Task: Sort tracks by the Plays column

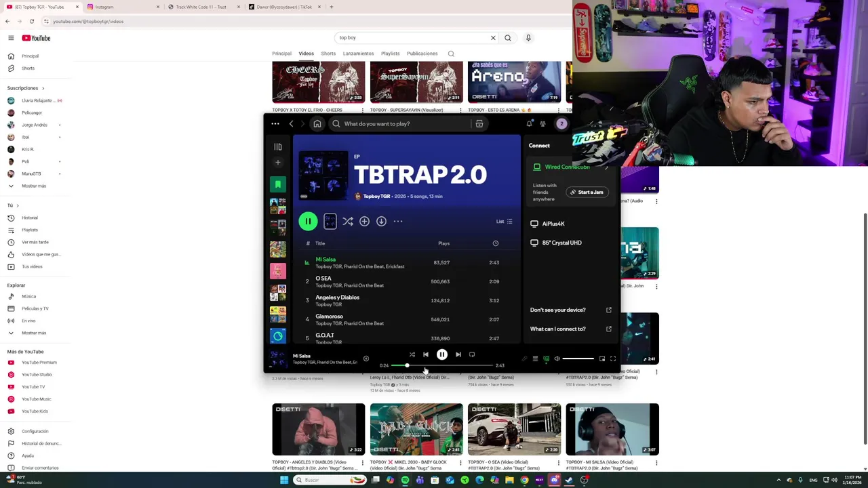Action: tap(443, 243)
